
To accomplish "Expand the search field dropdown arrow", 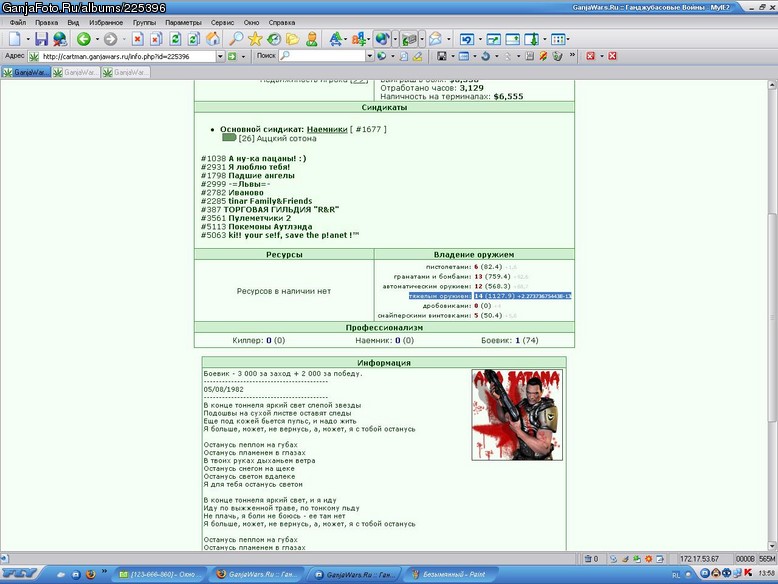I will [x=370, y=57].
